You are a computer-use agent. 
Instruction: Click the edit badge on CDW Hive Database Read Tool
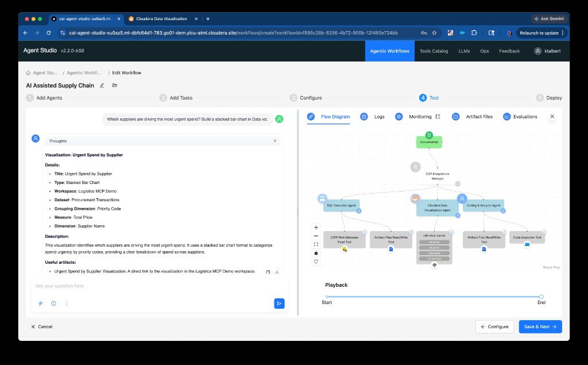pyautogui.click(x=365, y=232)
